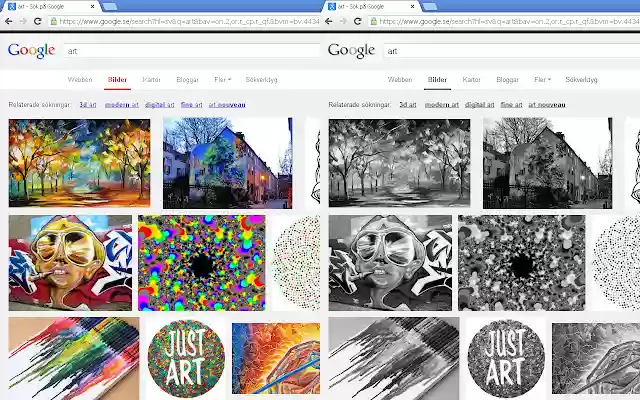Open the grayscale swirl painting thumbnail

[x=596, y=358]
